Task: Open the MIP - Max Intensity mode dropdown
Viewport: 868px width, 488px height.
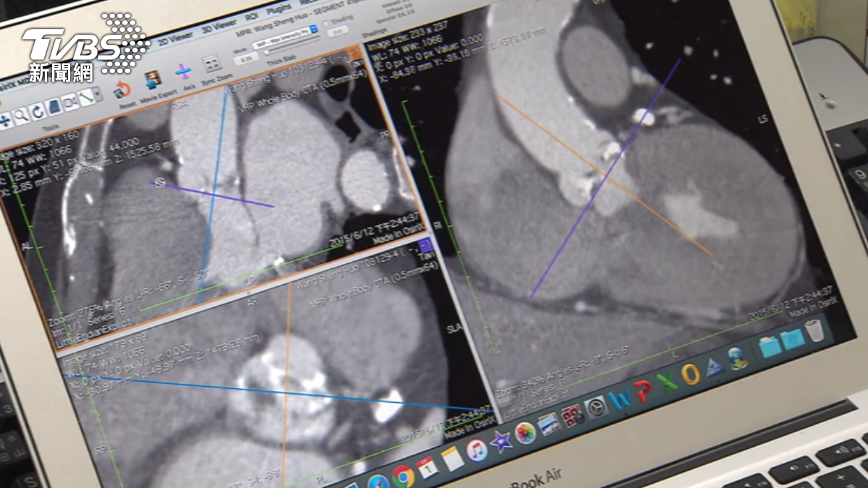Action: click(286, 38)
